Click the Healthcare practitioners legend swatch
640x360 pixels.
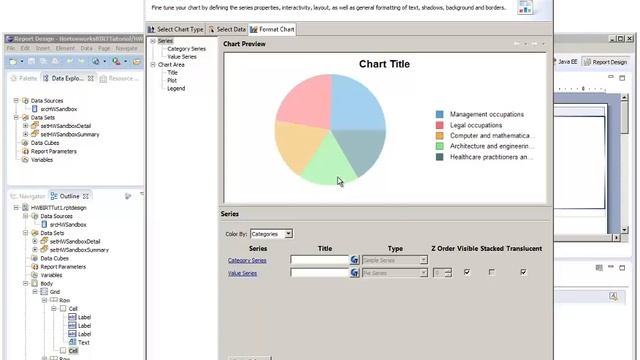coord(440,157)
